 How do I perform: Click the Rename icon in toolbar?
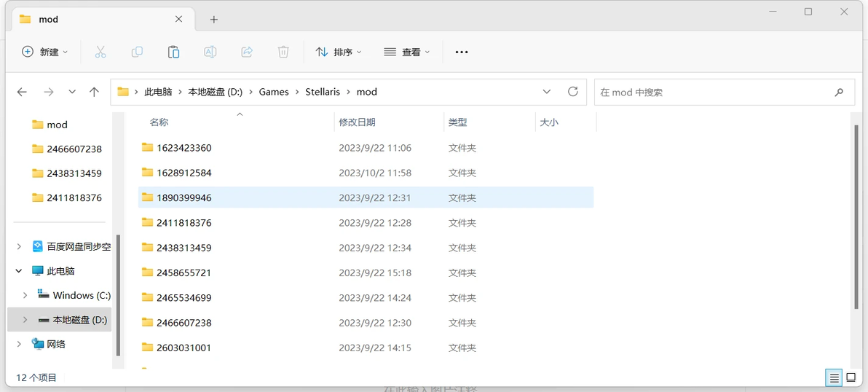click(x=210, y=52)
